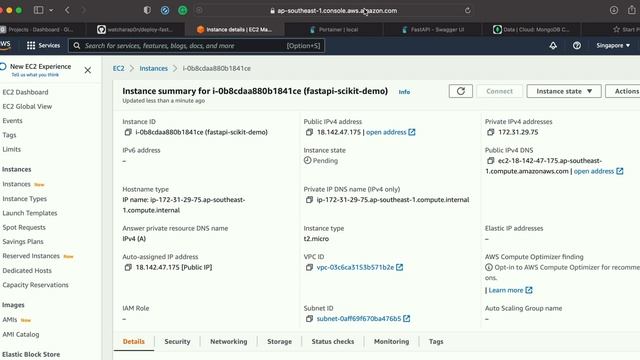Open AWS notifications bell

[x=553, y=45]
